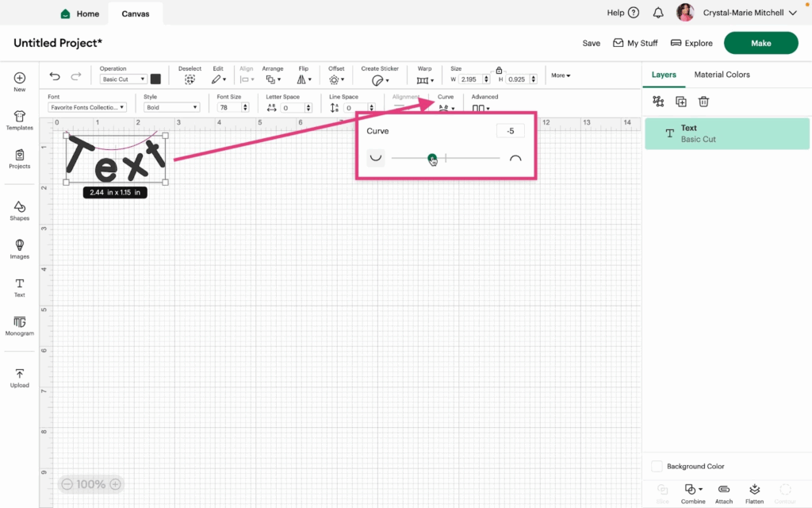Click the green Make button
Viewport: 812px width, 508px height.
coord(760,43)
